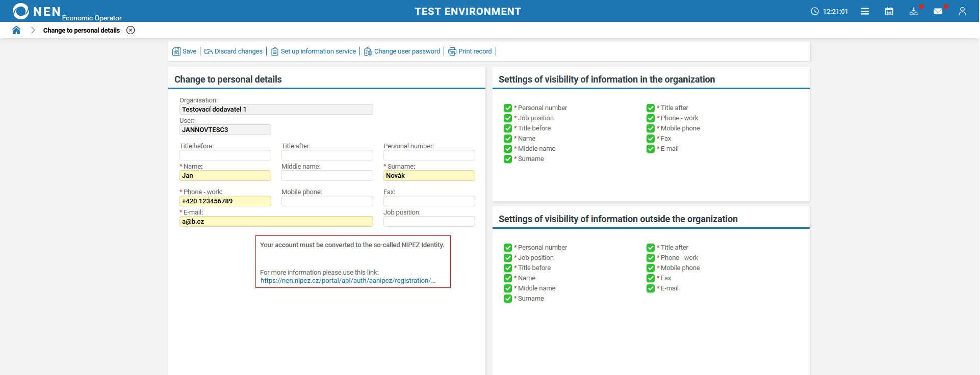Viewport: 980px width, 375px height.
Task: Click the Phone - work field
Action: (225, 201)
